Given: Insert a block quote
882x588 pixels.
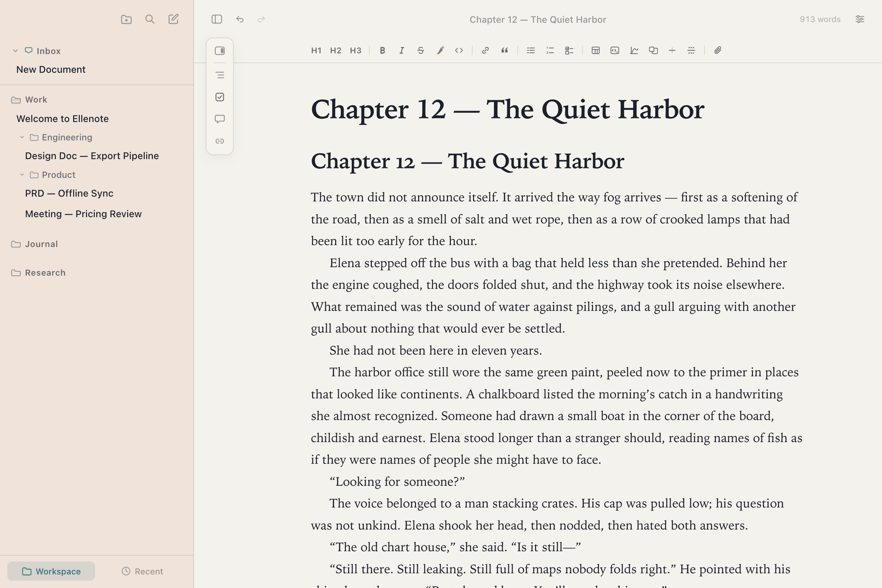Looking at the screenshot, I should [505, 51].
